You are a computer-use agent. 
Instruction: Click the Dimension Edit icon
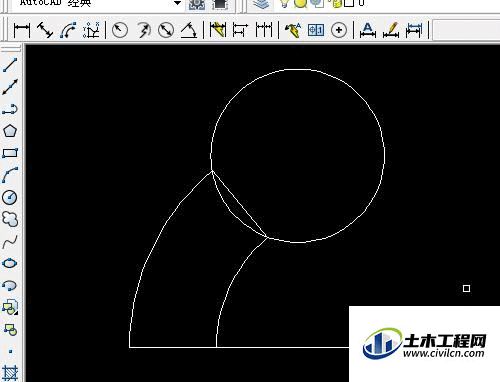point(368,30)
